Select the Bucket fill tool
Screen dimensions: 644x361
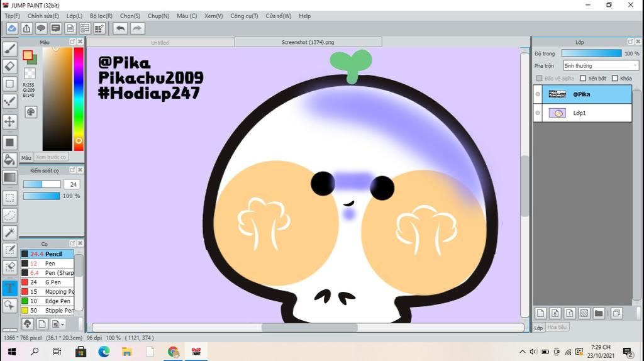[10, 159]
